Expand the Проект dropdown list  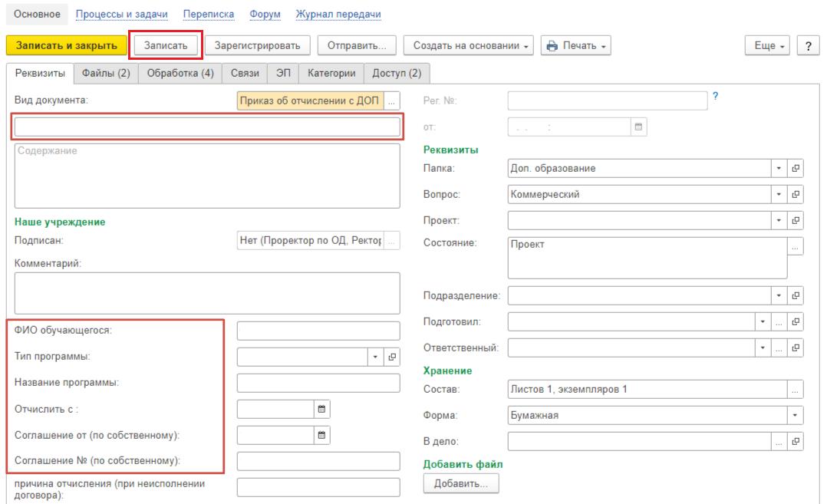tap(779, 220)
